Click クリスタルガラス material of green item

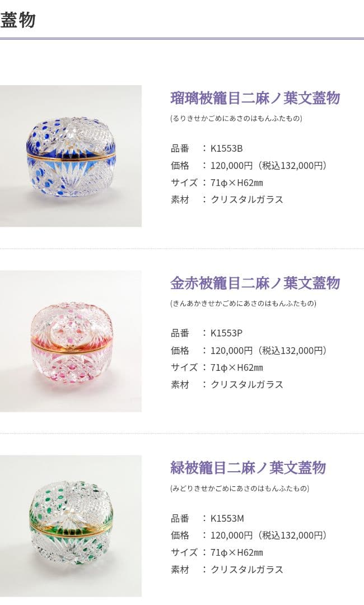tap(247, 569)
